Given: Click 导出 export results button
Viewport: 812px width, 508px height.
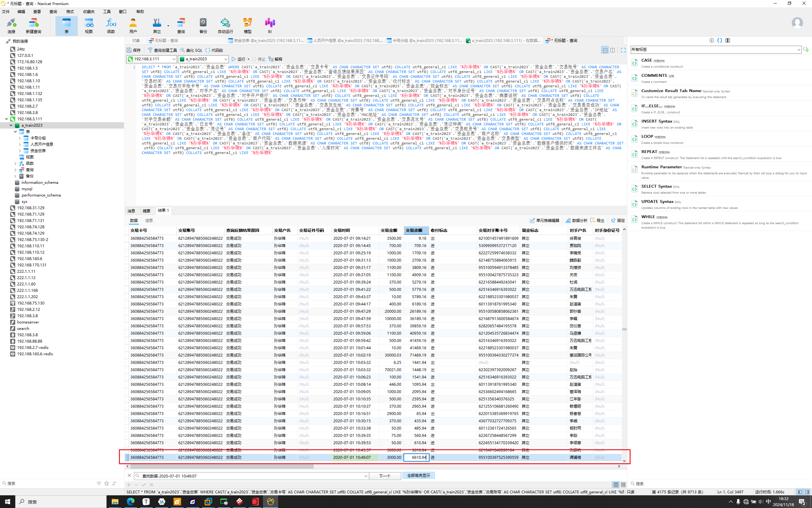Looking at the screenshot, I should coord(597,220).
